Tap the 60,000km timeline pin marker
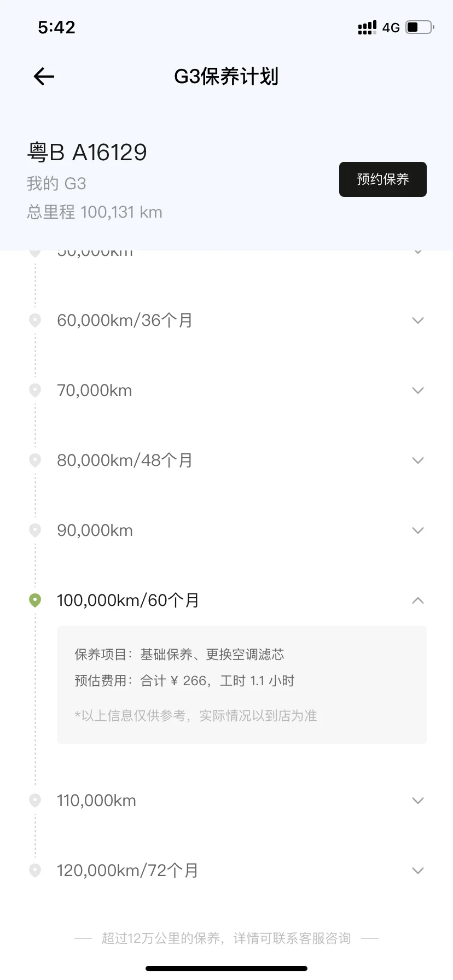 pos(35,320)
